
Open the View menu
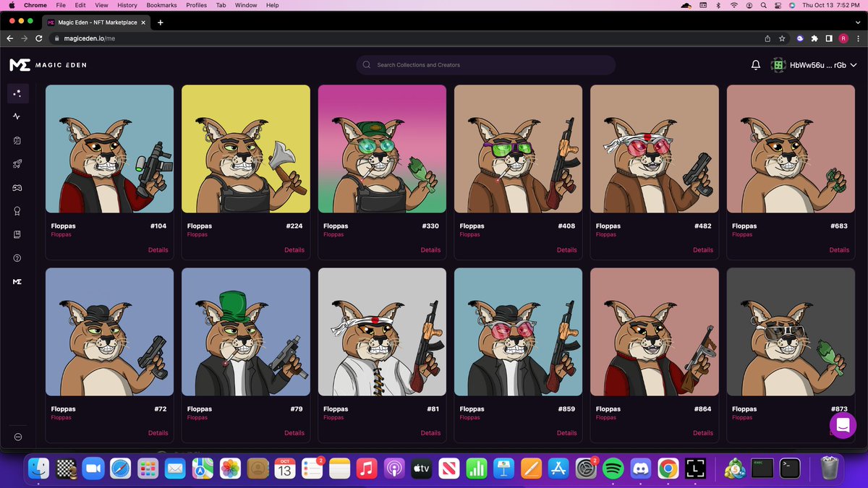point(101,5)
